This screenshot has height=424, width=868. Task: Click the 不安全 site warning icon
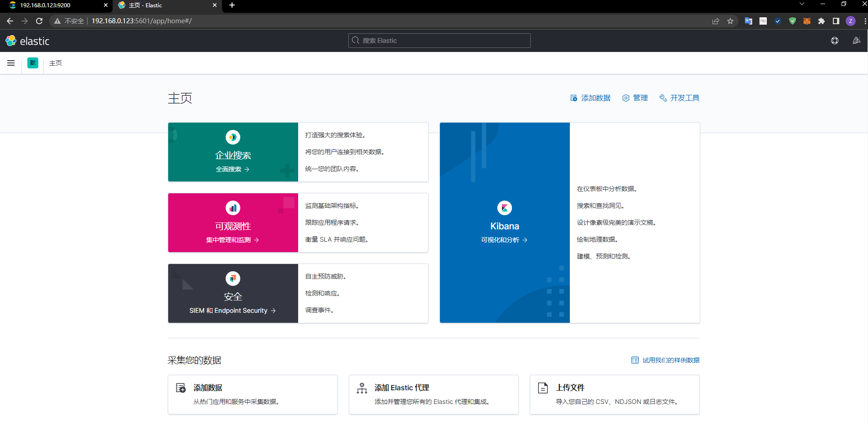point(57,21)
